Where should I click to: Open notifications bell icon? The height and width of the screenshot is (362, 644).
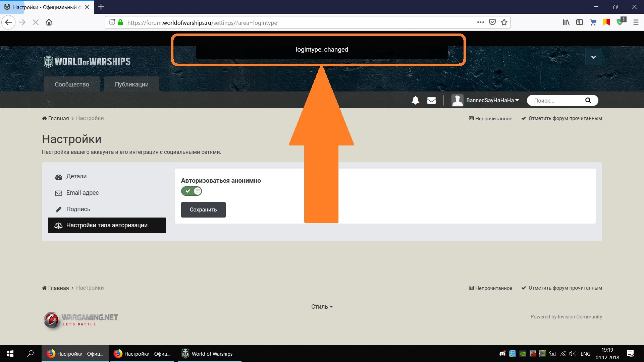click(x=415, y=100)
